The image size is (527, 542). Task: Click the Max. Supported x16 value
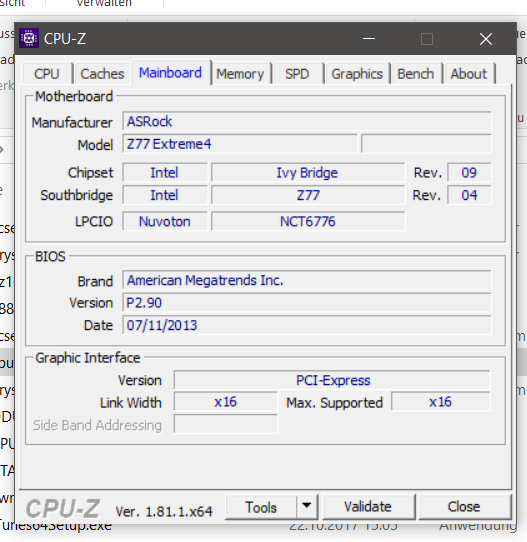(441, 402)
